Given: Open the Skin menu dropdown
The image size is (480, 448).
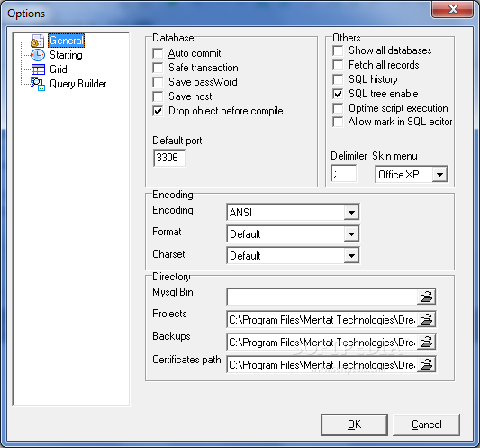Looking at the screenshot, I should click(x=439, y=175).
